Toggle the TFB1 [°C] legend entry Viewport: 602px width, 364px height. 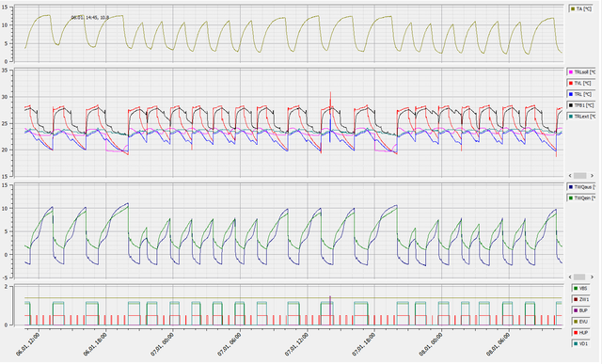[x=581, y=104]
